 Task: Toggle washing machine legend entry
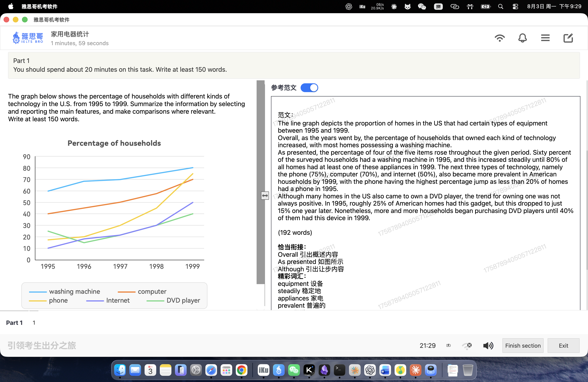(x=64, y=291)
